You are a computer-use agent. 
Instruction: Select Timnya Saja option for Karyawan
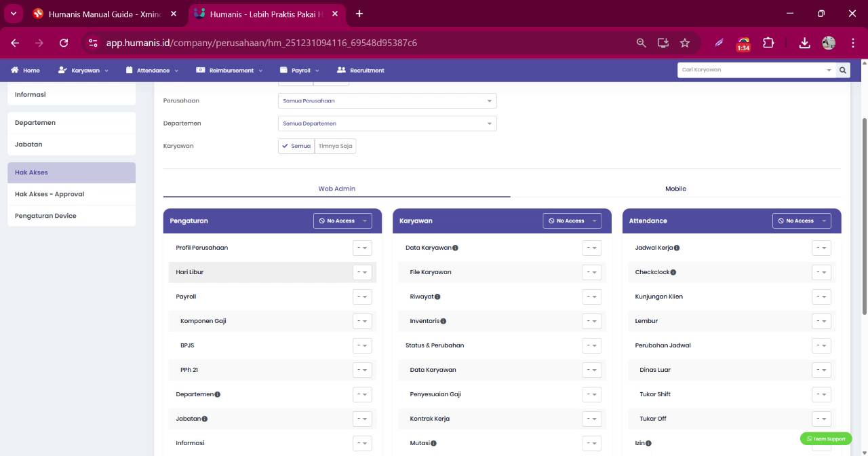pos(335,146)
